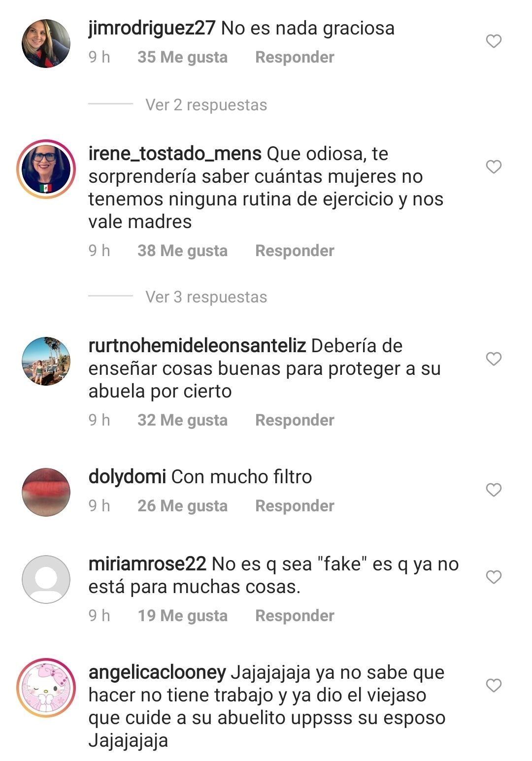The width and height of the screenshot is (532, 761).
Task: Open irene_tostado_mens story avatar
Action: [x=46, y=169]
